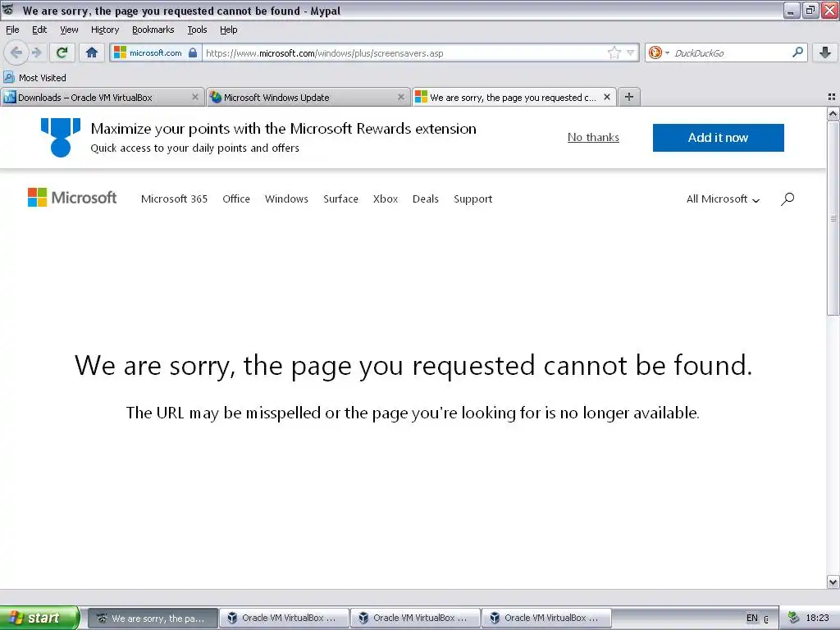Expand the All Microsoft dropdown
The width and height of the screenshot is (840, 630).
click(723, 199)
